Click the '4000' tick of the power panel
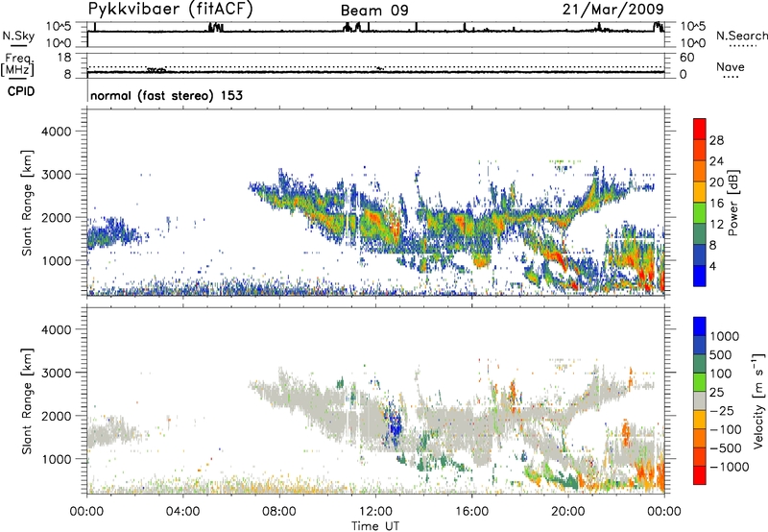The image size is (768, 532). tap(56, 132)
